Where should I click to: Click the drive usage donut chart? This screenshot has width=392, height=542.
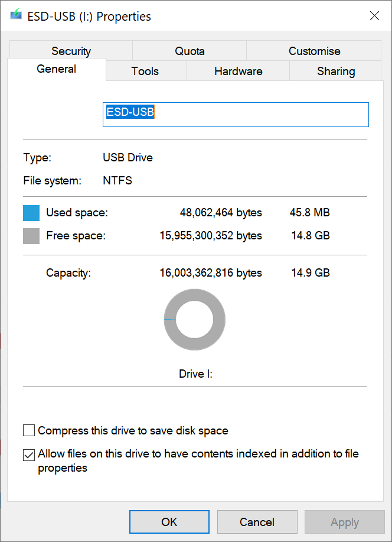coord(194,319)
